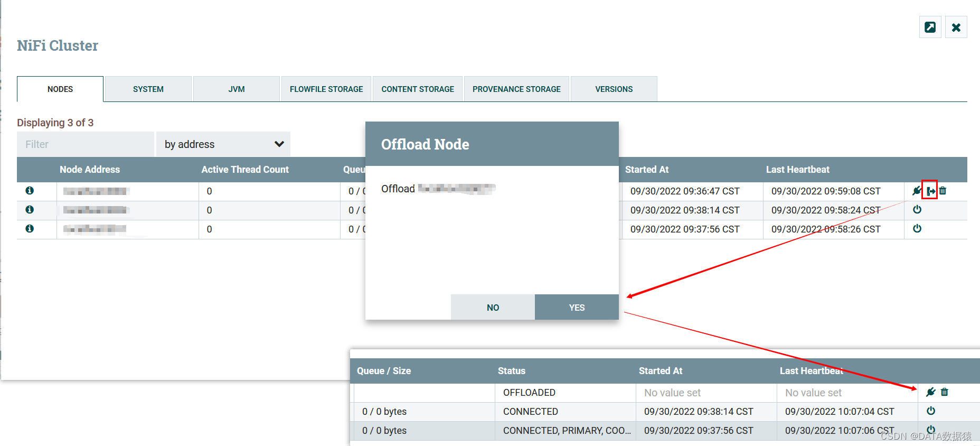This screenshot has height=446, width=980.
Task: Select the '09/30/2022 09:58:26 CST' heartbeat cell
Action: [834, 229]
